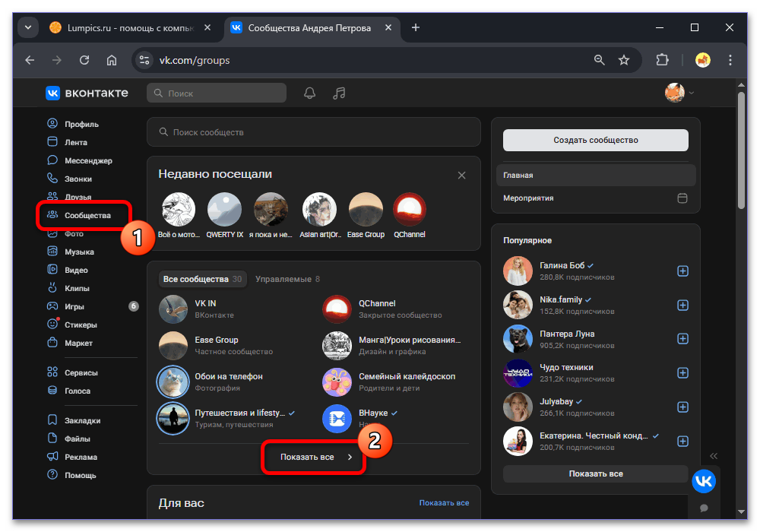
Task: Open Chrome three-dot menu
Action: tap(730, 60)
